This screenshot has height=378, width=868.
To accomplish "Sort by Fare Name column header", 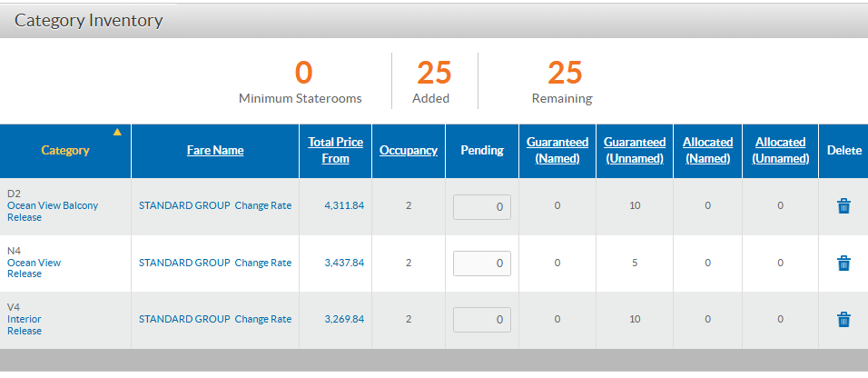I will click(x=215, y=151).
